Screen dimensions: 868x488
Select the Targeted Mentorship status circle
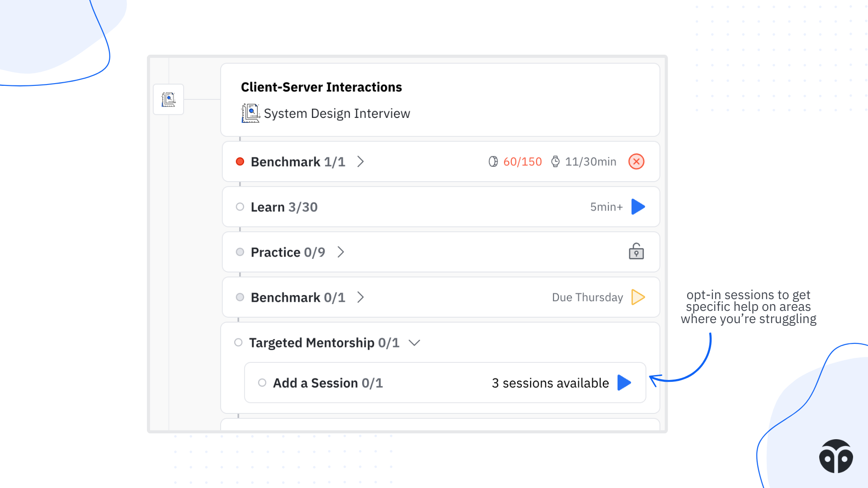[238, 343]
